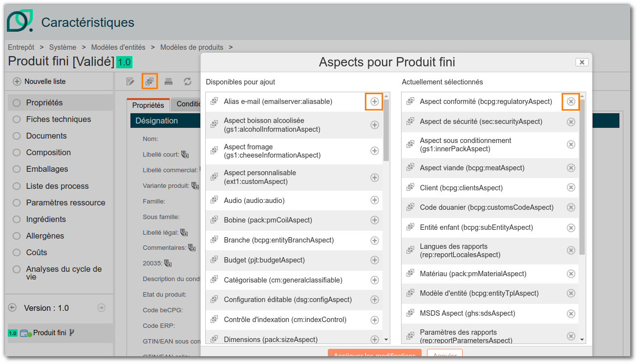
Task: Add the Aspect personnalisable aspect
Action: click(374, 178)
